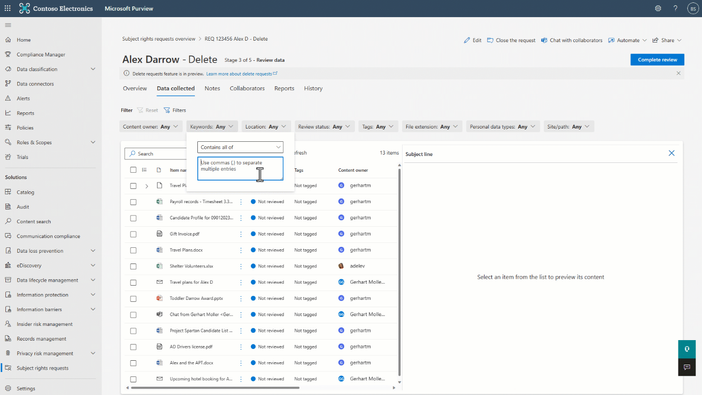
Task: Open Site/path filter dropdown
Action: [x=568, y=127]
